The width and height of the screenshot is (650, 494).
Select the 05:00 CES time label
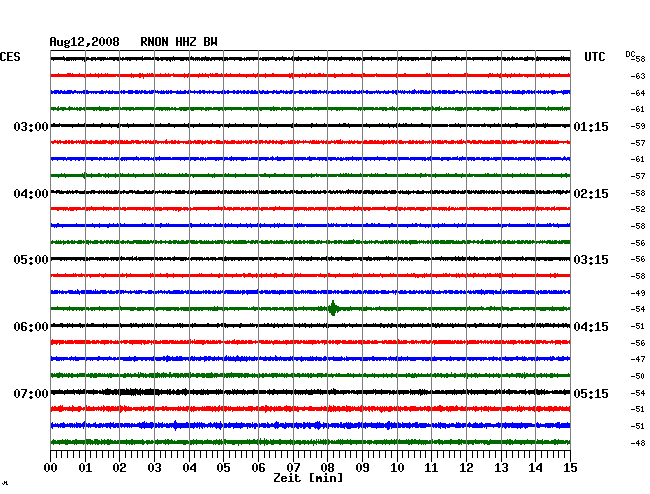point(31,260)
